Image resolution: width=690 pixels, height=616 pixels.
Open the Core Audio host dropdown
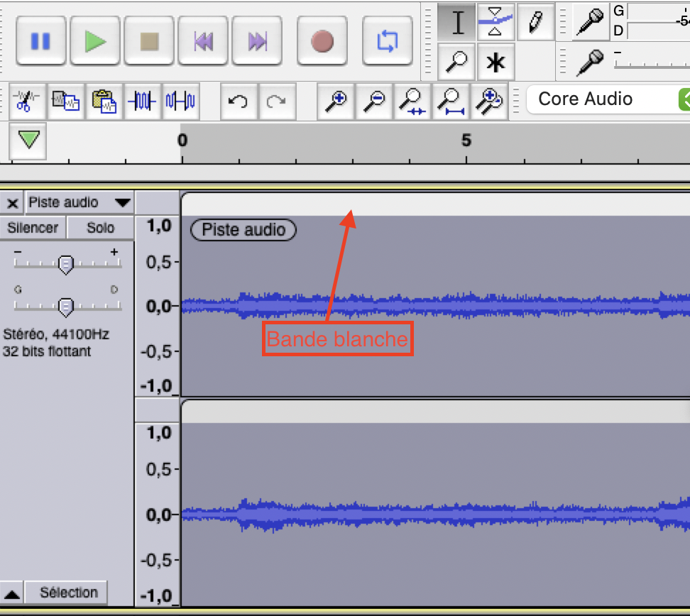coord(607,99)
